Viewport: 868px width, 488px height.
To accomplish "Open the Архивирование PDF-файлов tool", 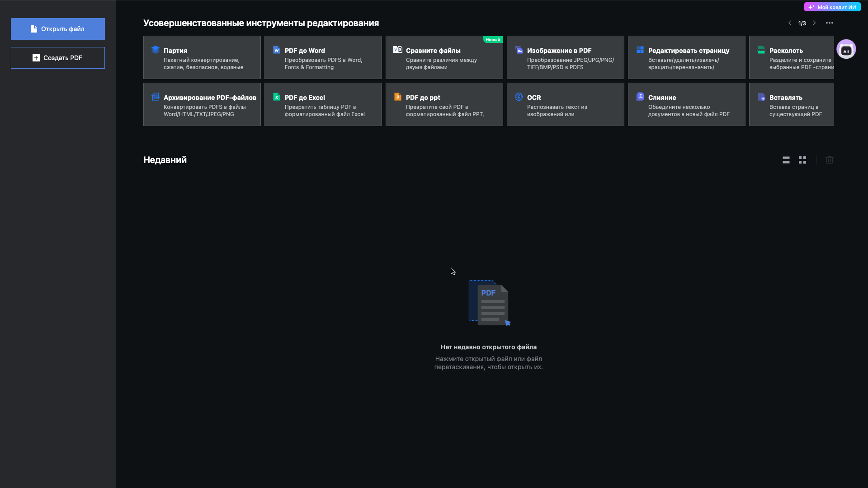I will [202, 104].
